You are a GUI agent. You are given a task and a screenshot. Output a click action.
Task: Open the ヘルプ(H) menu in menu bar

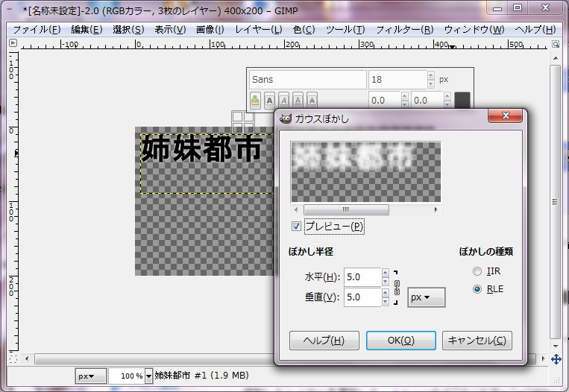[x=535, y=29]
